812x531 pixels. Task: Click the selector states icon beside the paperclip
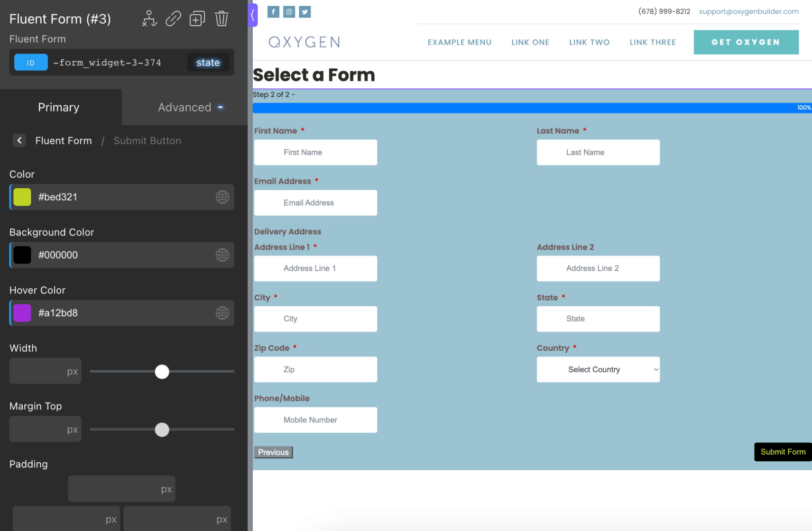click(x=150, y=18)
